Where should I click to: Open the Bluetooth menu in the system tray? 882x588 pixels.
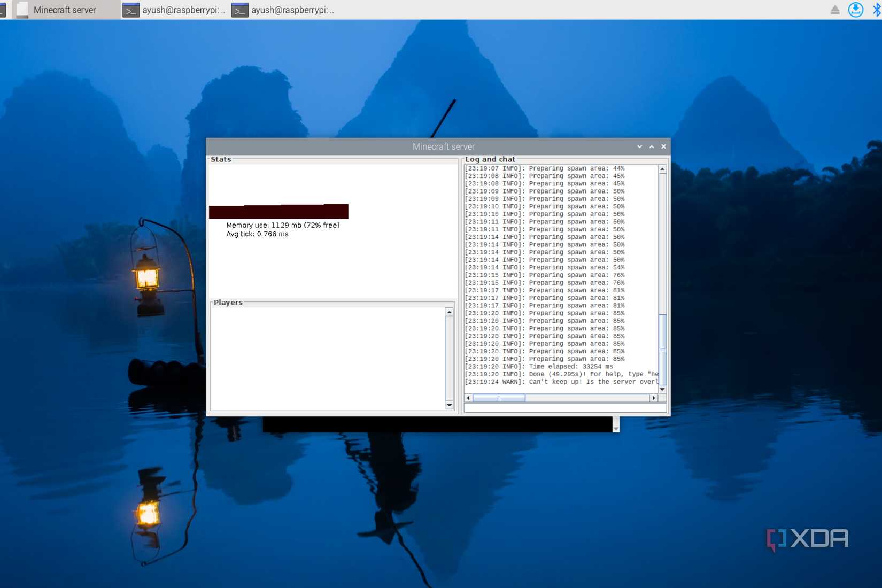click(877, 9)
